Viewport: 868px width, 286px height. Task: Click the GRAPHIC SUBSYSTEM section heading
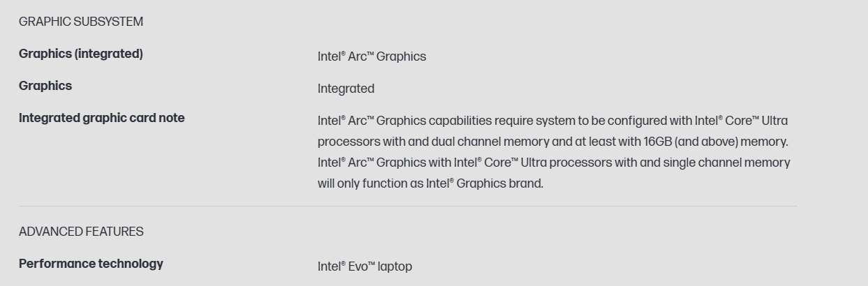pyautogui.click(x=81, y=22)
